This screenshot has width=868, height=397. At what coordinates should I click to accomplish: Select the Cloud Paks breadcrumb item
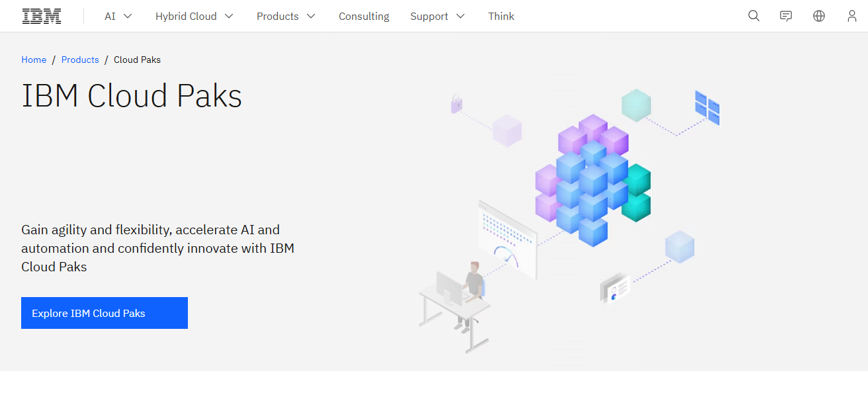(137, 60)
